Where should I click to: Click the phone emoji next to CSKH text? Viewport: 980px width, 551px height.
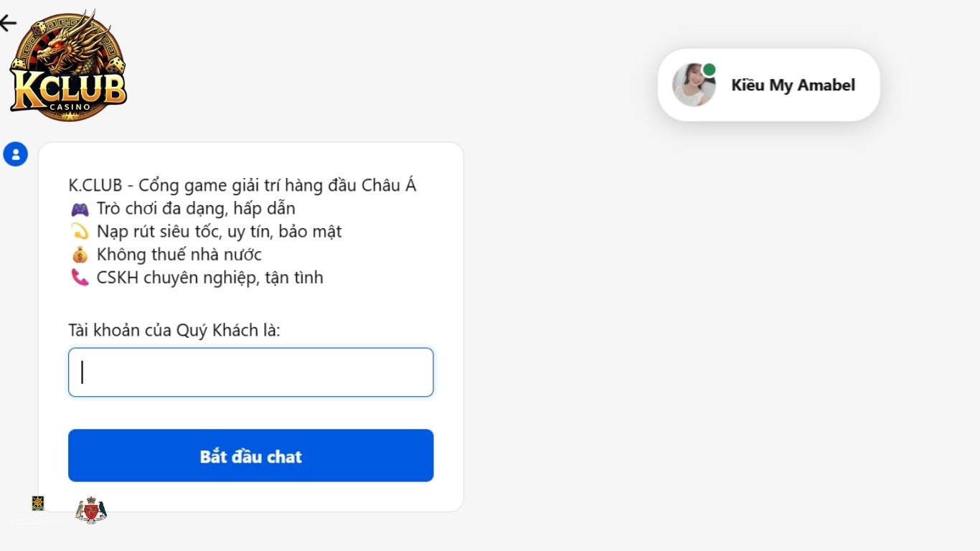click(x=81, y=278)
